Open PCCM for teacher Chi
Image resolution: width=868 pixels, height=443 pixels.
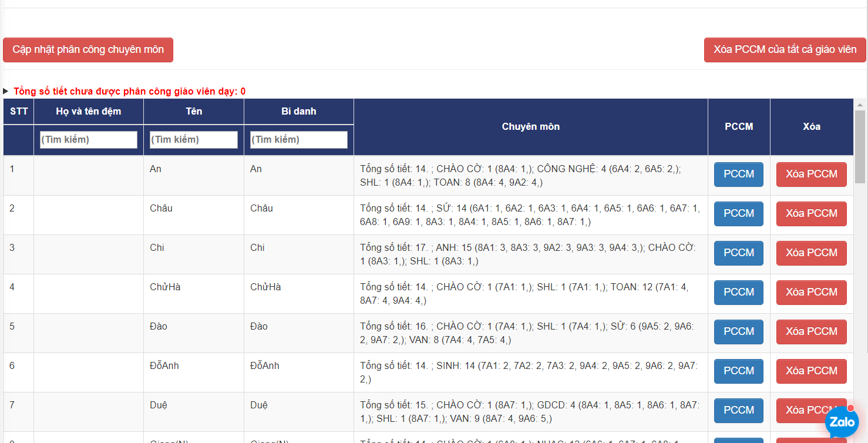click(x=738, y=253)
